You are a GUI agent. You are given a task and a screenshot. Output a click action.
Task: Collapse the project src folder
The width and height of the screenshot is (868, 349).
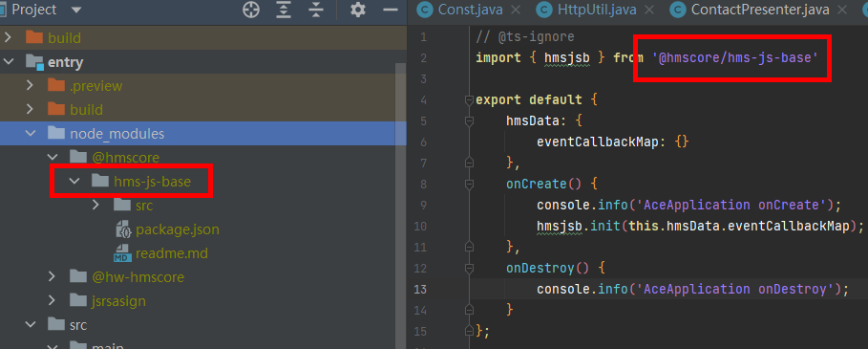(x=30, y=324)
